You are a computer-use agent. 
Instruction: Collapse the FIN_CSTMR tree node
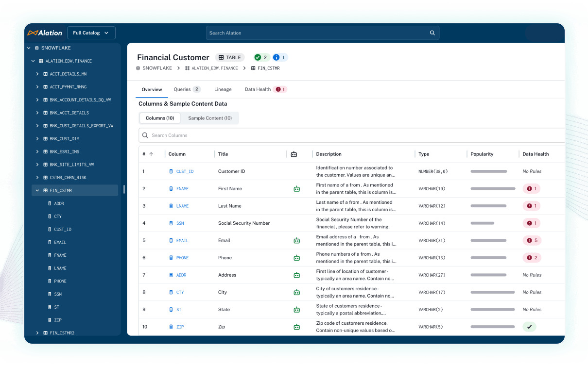[37, 190]
